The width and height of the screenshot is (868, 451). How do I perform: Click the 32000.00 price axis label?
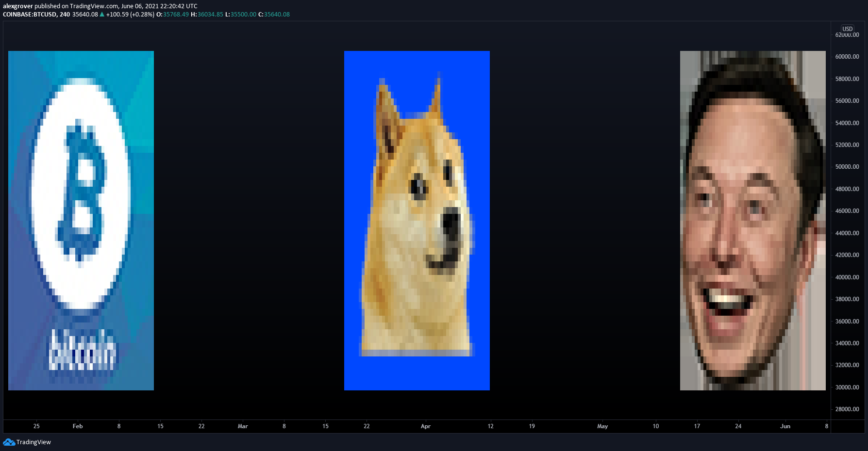[x=847, y=365]
